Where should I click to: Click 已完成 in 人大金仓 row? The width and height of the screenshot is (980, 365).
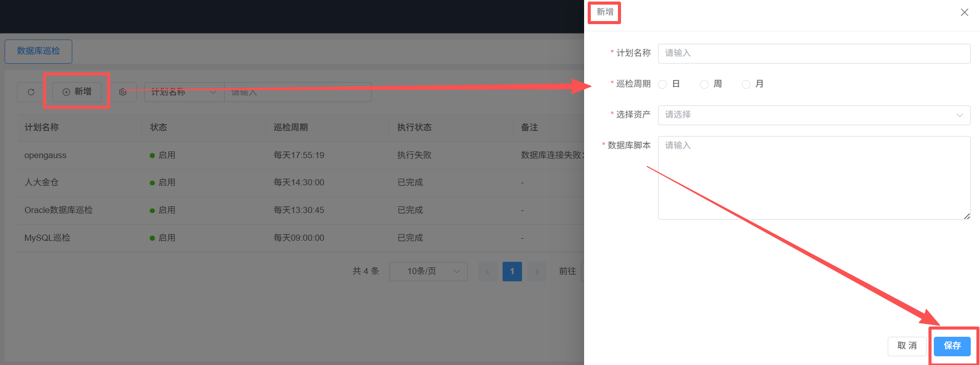(410, 182)
